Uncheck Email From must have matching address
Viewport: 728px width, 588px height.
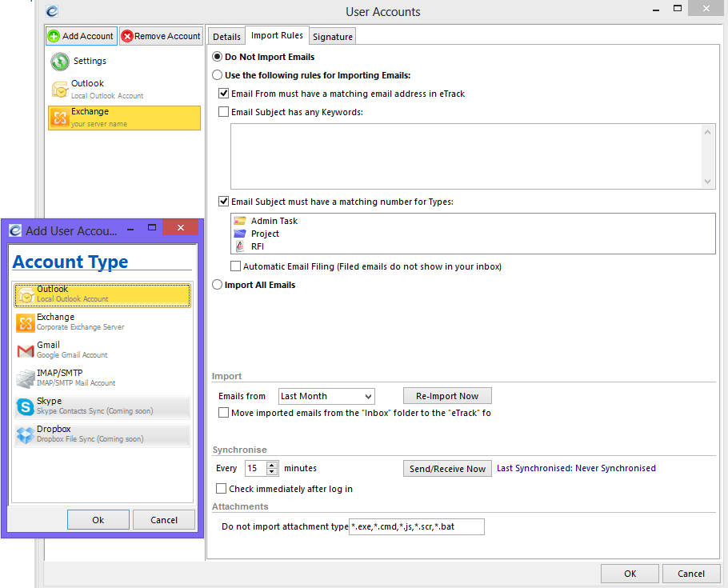224,94
